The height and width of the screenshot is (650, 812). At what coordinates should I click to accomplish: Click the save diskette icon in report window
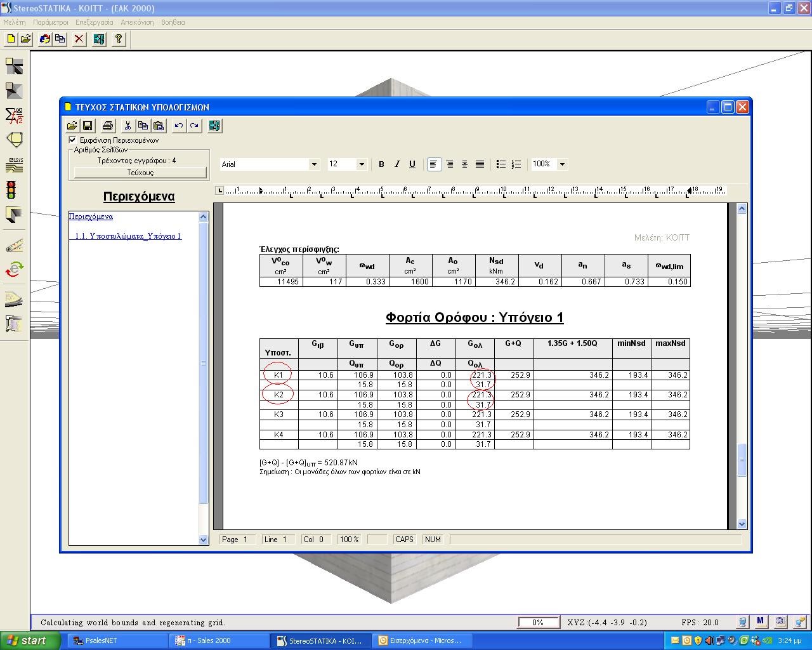pyautogui.click(x=88, y=126)
